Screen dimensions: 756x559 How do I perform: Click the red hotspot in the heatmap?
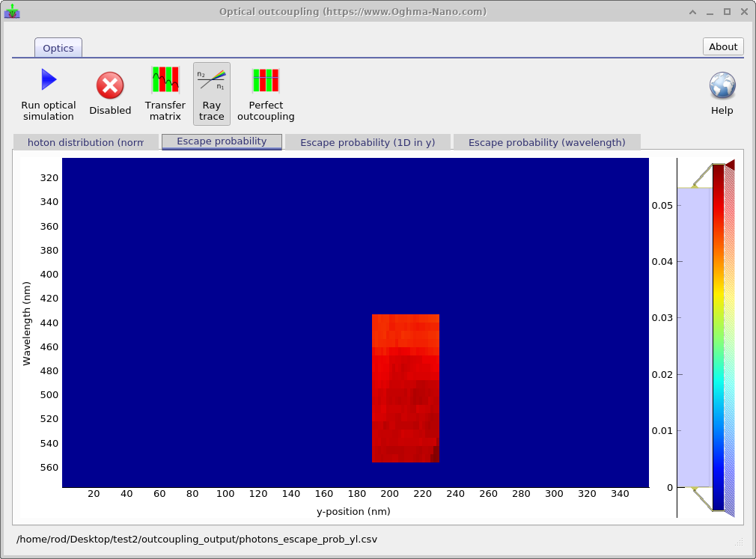[x=405, y=389]
